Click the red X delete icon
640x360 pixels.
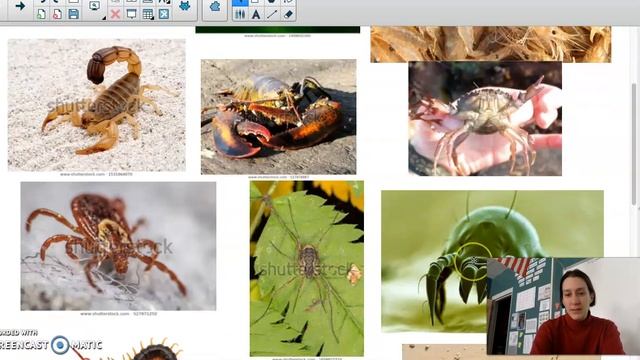coord(116,14)
